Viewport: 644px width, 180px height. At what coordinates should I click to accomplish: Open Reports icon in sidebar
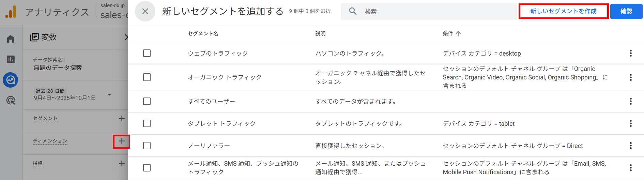click(x=11, y=59)
